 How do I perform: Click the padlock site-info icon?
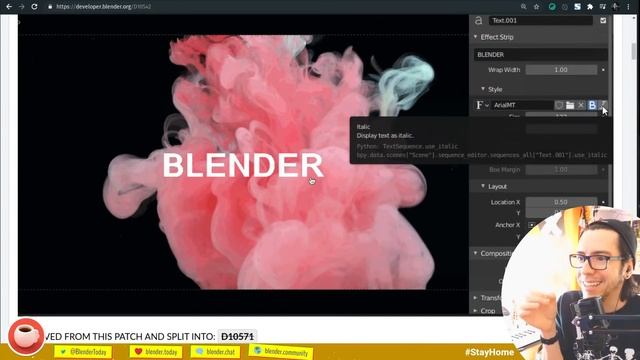tap(50, 7)
